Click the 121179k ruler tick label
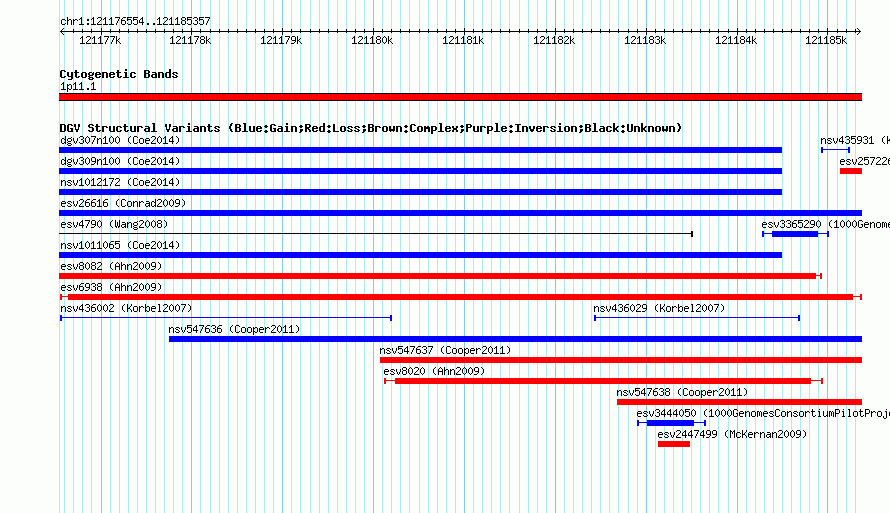This screenshot has width=890, height=513. point(281,40)
